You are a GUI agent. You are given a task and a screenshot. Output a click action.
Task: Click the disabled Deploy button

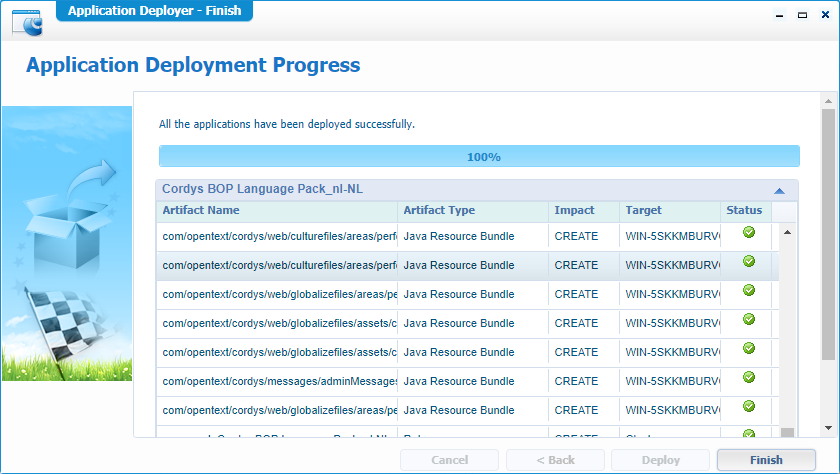[661, 460]
